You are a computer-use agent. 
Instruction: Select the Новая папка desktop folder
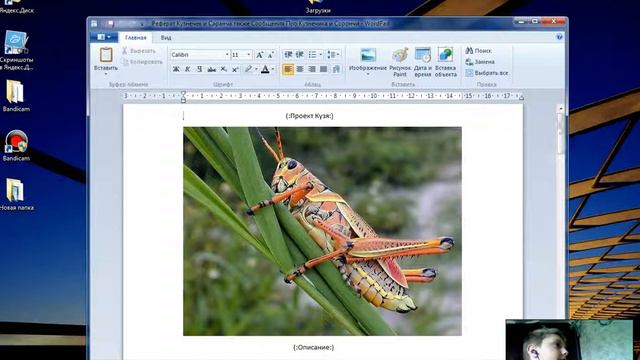tap(16, 195)
